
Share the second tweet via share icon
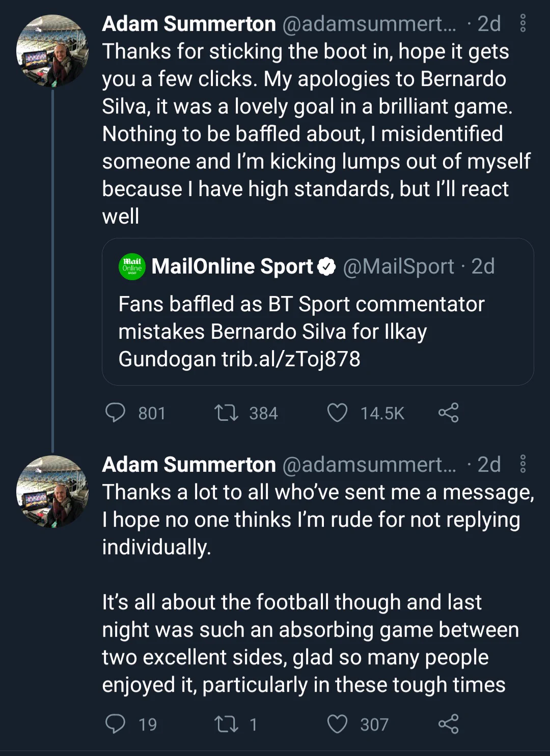click(x=449, y=724)
